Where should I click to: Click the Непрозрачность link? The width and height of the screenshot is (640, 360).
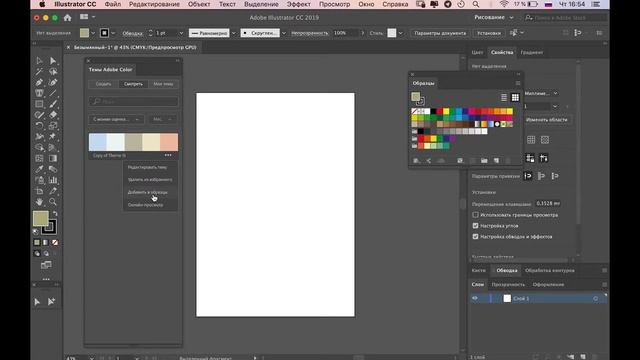coord(309,33)
